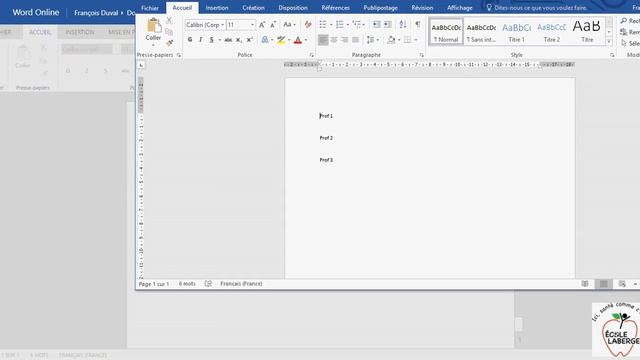This screenshot has width=640, height=360.
Task: Apply the Normal style
Action: click(x=446, y=32)
